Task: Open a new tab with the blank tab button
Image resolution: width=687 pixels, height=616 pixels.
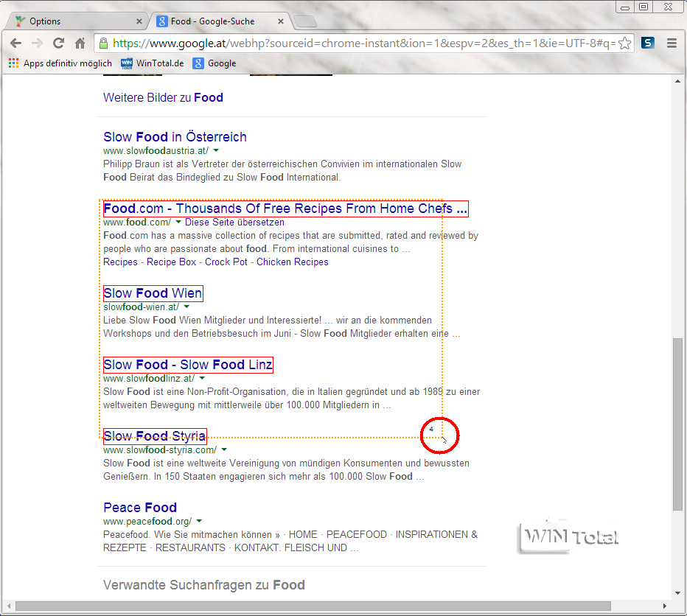Action: pyautogui.click(x=305, y=21)
